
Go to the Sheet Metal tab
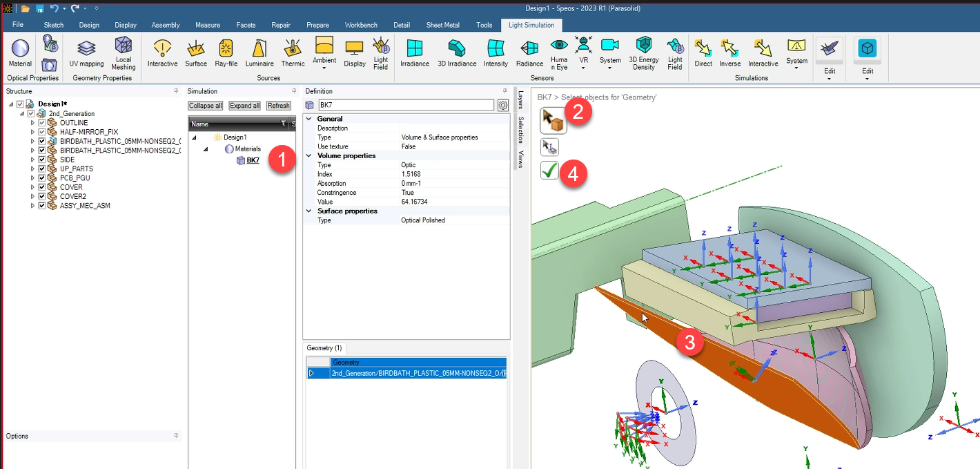tap(443, 25)
